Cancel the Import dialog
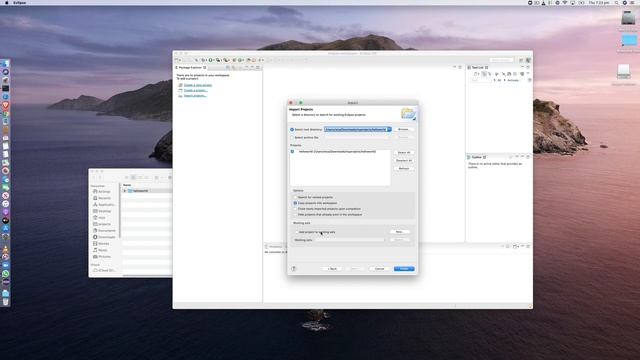This screenshot has height=360, width=640. click(x=380, y=269)
